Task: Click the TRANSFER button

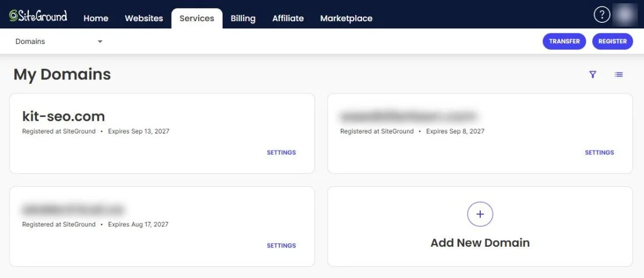Action: [x=564, y=41]
